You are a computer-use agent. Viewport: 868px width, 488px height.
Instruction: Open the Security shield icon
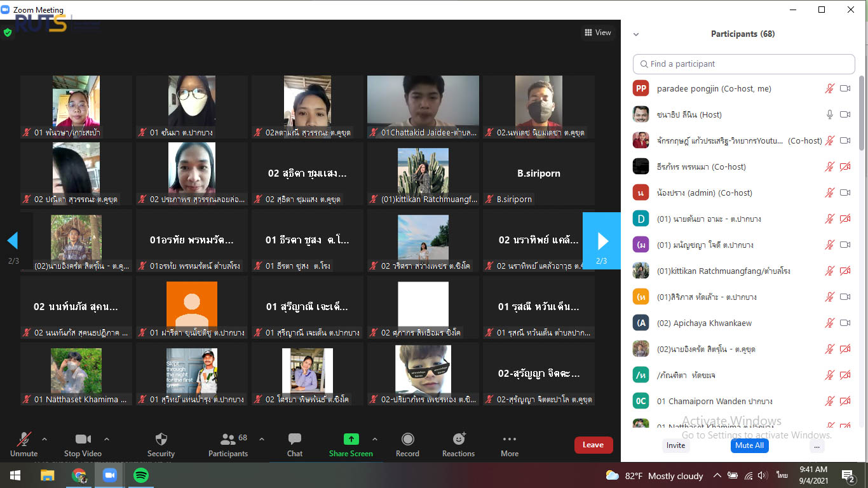pos(161,439)
